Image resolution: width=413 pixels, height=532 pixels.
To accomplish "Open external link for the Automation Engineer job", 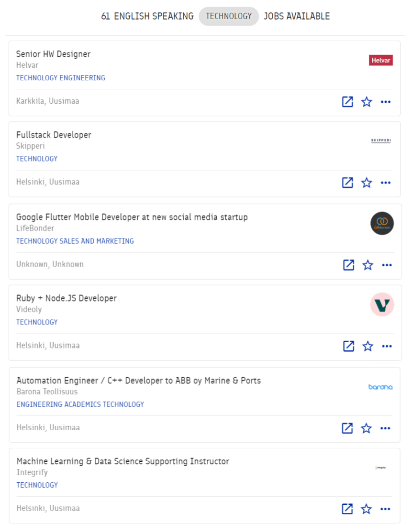I will 347,428.
